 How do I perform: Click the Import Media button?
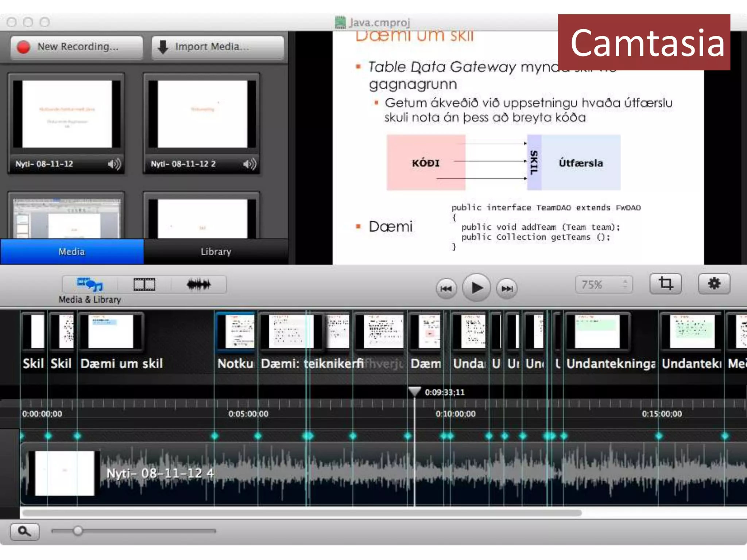pyautogui.click(x=218, y=47)
